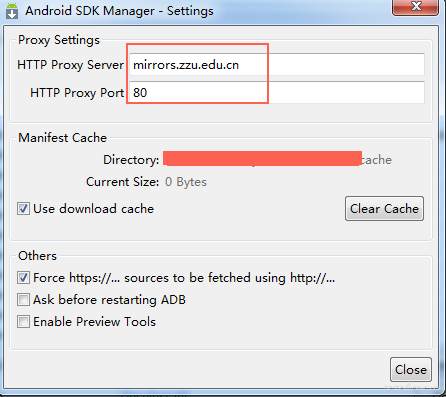Check the Enable Preview Tools option
Viewport: 446px width, 397px height.
pos(23,322)
